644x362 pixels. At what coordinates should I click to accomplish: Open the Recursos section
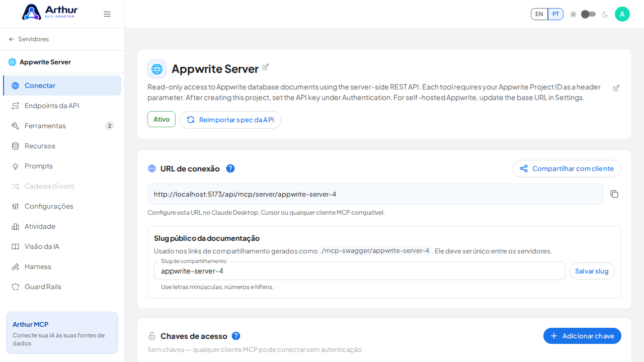pyautogui.click(x=62, y=146)
